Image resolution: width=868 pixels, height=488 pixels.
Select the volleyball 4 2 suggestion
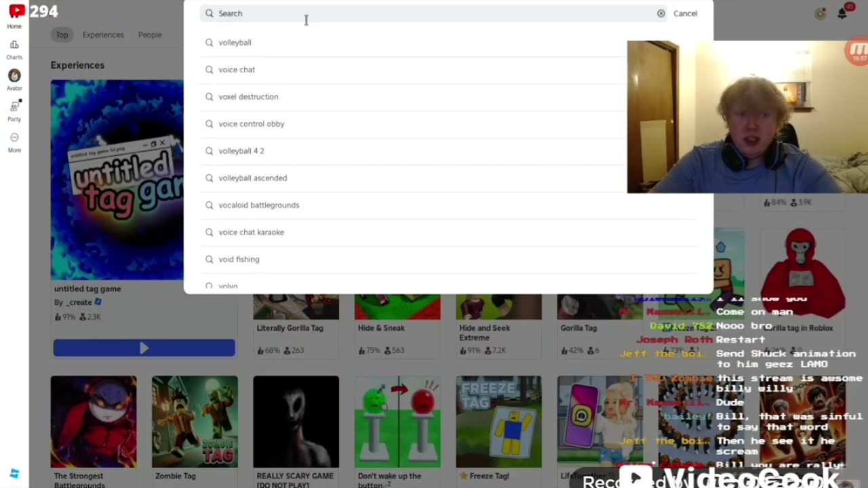(448, 151)
